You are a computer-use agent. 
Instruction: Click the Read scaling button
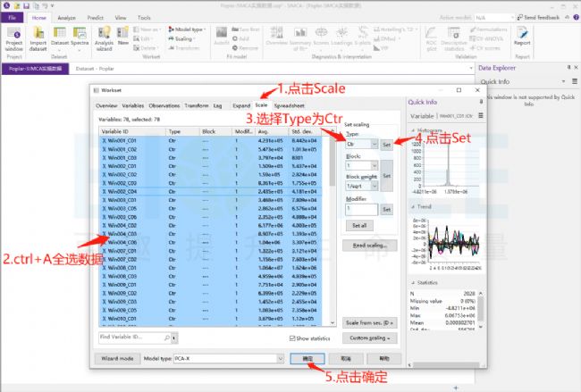click(369, 246)
